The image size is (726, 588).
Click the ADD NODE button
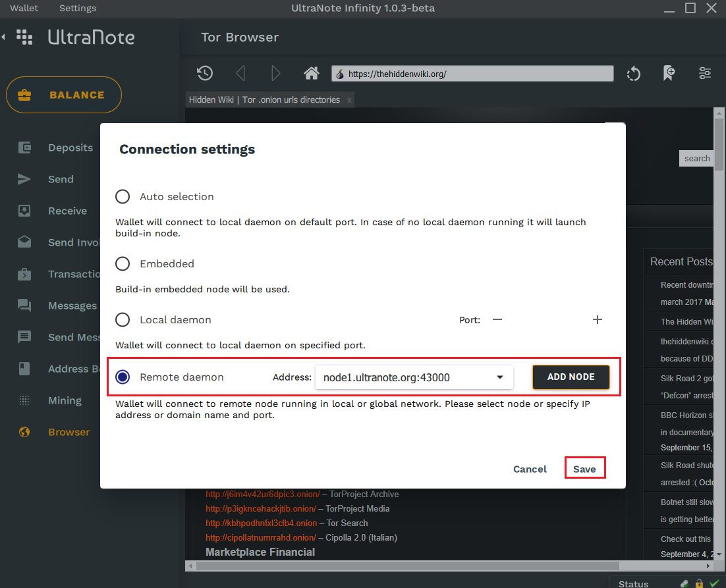point(571,377)
